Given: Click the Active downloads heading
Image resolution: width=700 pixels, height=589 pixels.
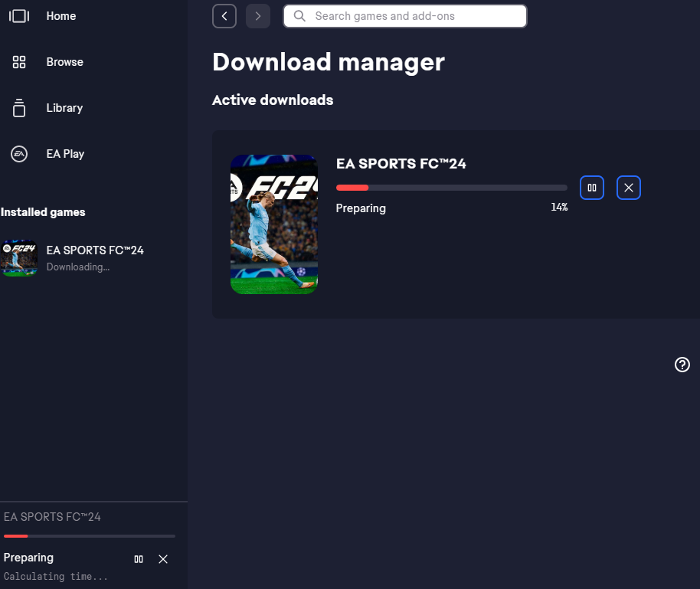Looking at the screenshot, I should pyautogui.click(x=273, y=100).
